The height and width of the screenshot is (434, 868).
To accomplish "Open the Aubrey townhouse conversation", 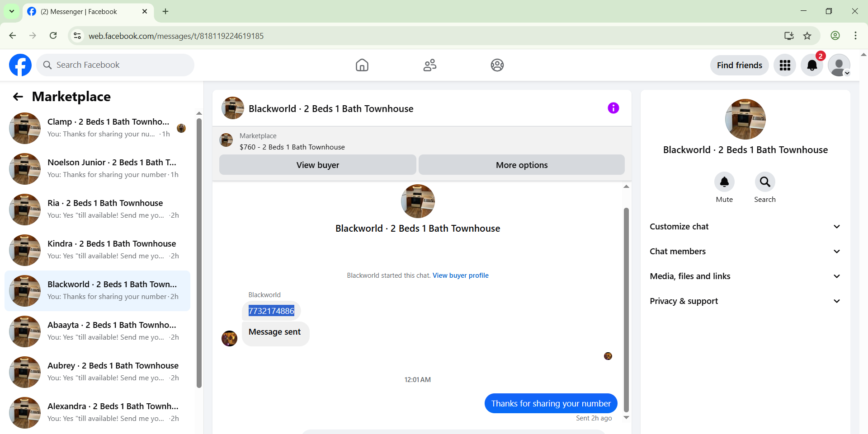I will pyautogui.click(x=97, y=372).
